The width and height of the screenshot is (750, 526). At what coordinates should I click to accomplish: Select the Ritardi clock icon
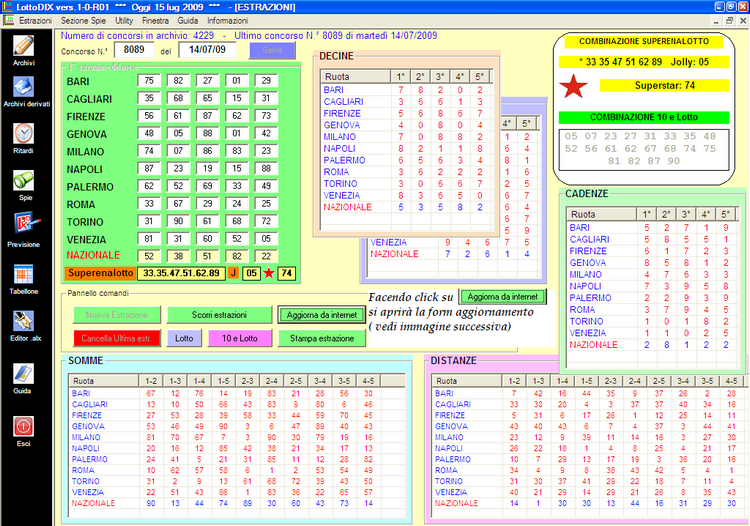click(x=24, y=135)
